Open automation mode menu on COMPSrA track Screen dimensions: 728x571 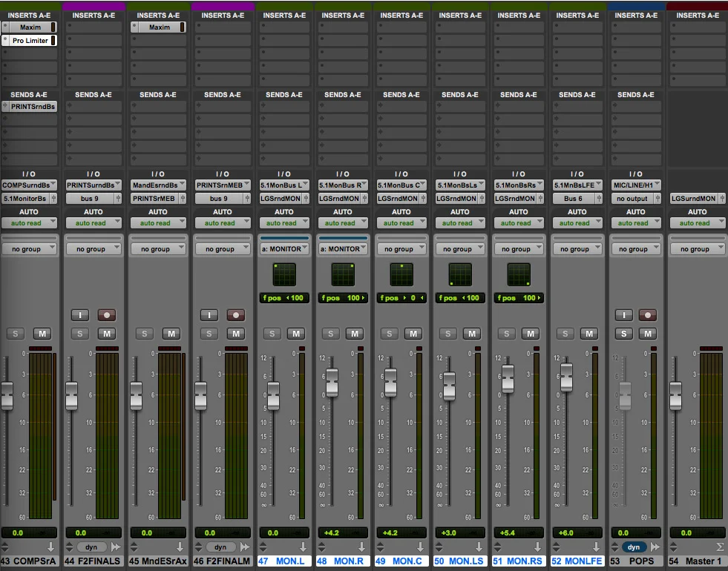(29, 223)
